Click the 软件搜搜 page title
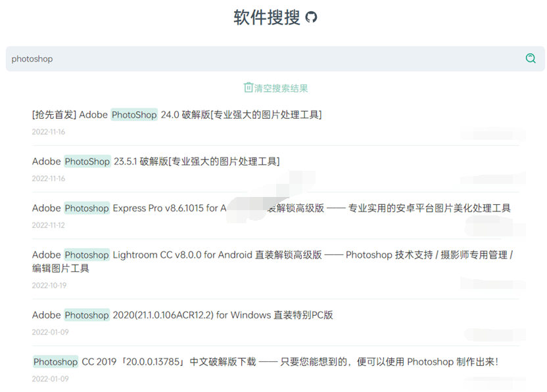This screenshot has width=547, height=392. click(x=266, y=18)
